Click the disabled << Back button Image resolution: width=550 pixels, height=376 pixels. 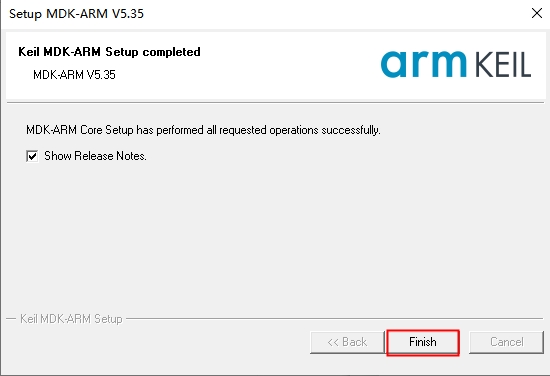[x=347, y=342]
